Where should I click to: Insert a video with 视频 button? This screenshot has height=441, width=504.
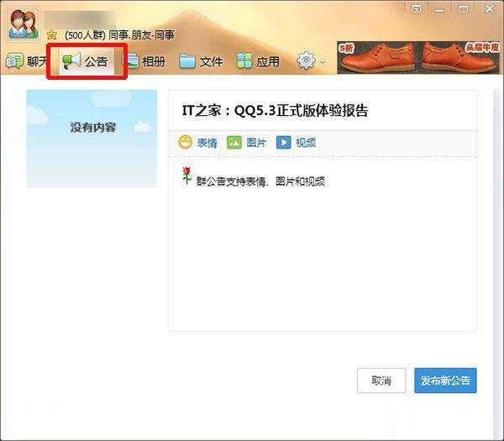(296, 143)
